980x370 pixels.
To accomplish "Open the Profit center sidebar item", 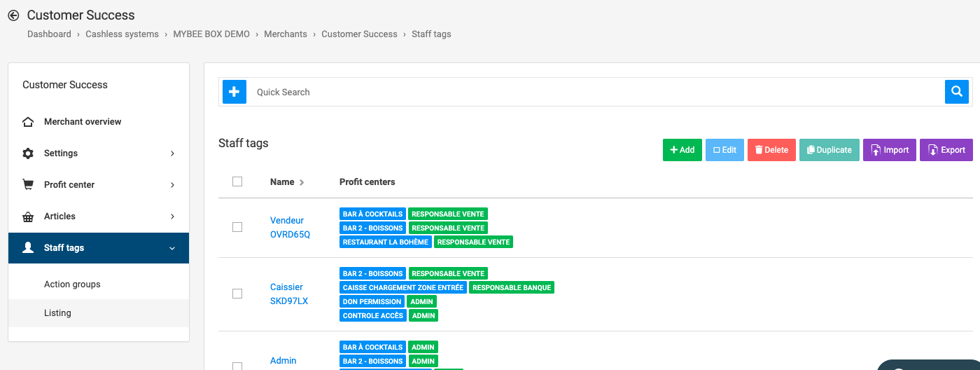I will tap(99, 185).
